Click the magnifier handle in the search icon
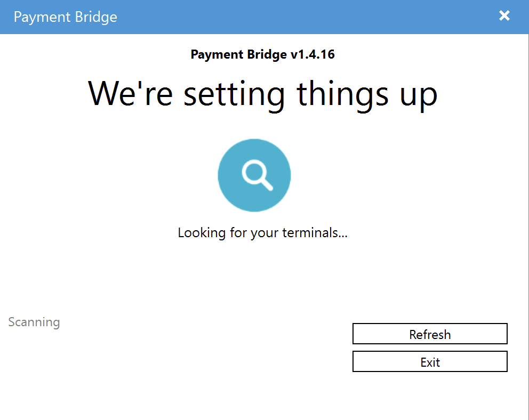The height and width of the screenshot is (420, 529). pyautogui.click(x=267, y=184)
